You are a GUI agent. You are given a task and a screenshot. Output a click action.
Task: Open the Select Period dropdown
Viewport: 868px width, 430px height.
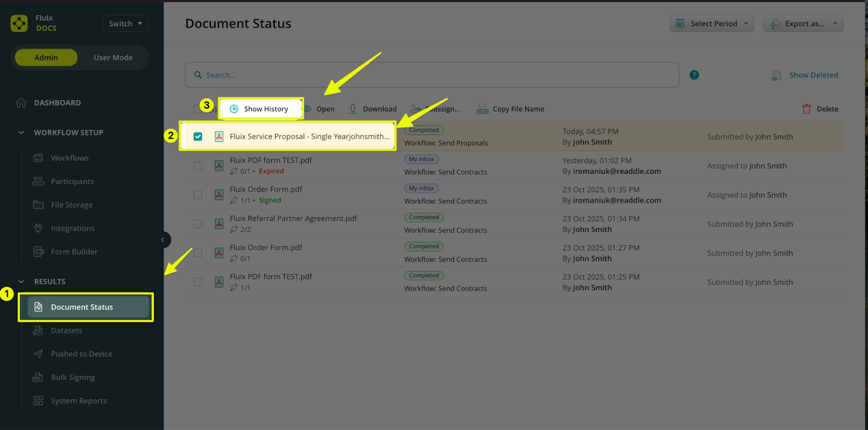point(712,23)
